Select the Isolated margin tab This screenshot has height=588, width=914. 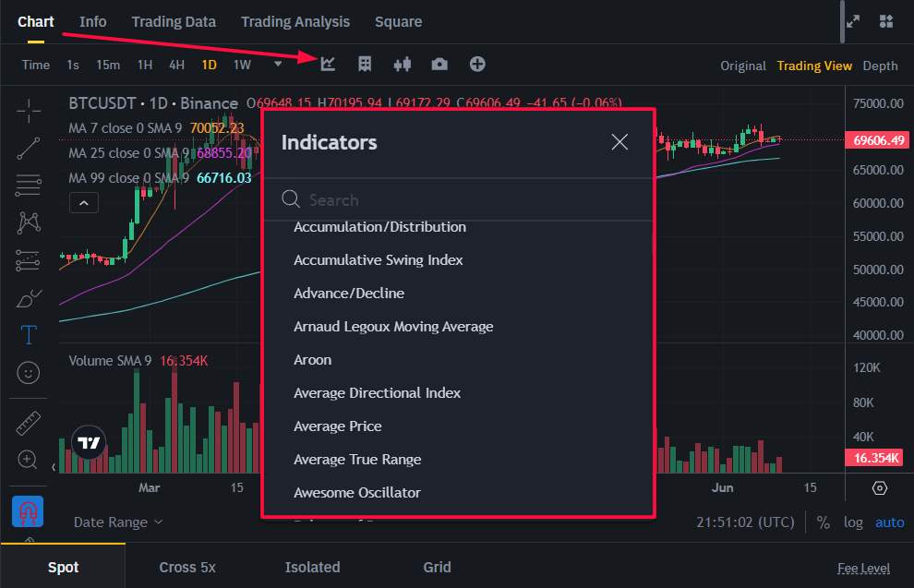point(312,567)
